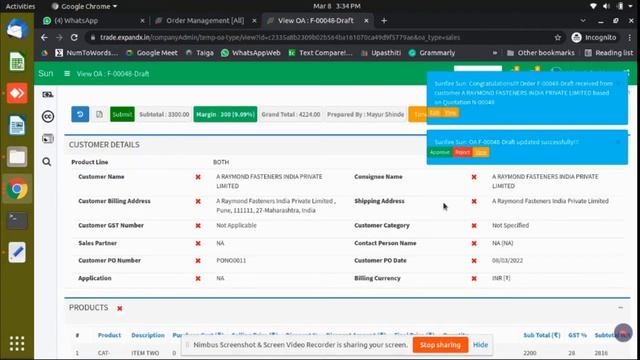Go back using Chrome's back arrow
This screenshot has width=640, height=360.
coord(44,37)
